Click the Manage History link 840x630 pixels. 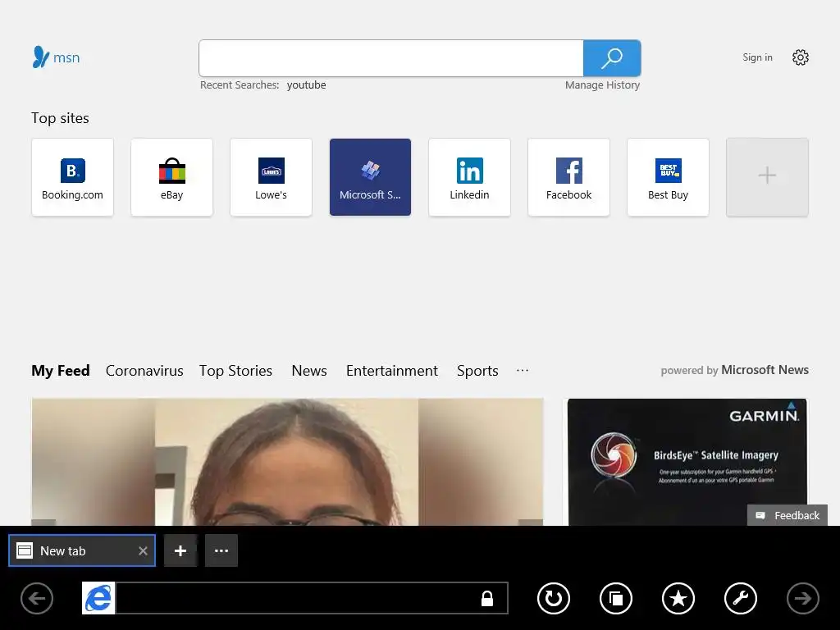pyautogui.click(x=603, y=84)
